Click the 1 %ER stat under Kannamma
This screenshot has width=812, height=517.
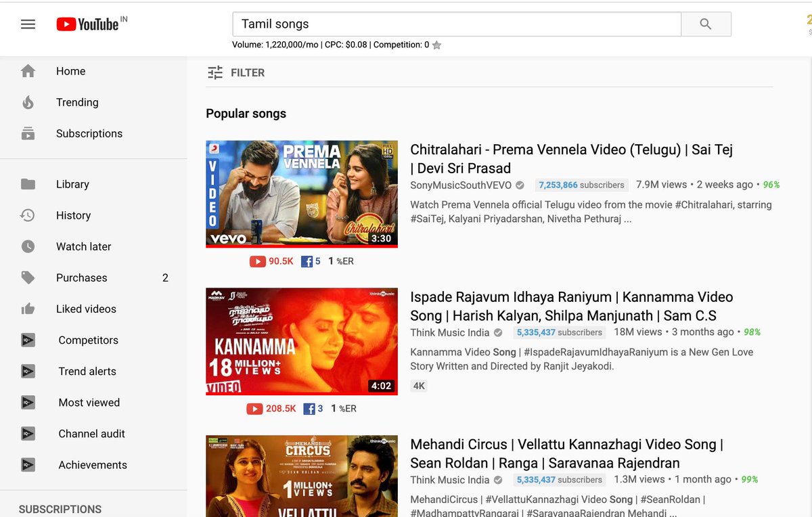tap(344, 409)
